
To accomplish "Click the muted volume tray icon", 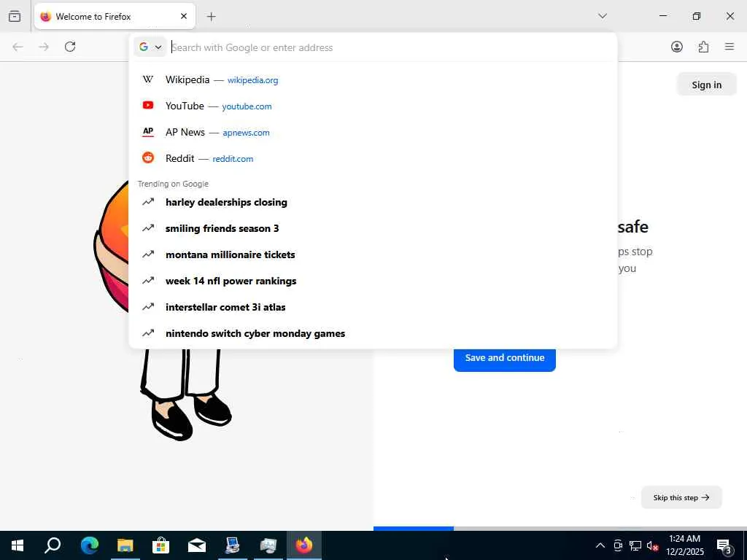I will click(652, 545).
